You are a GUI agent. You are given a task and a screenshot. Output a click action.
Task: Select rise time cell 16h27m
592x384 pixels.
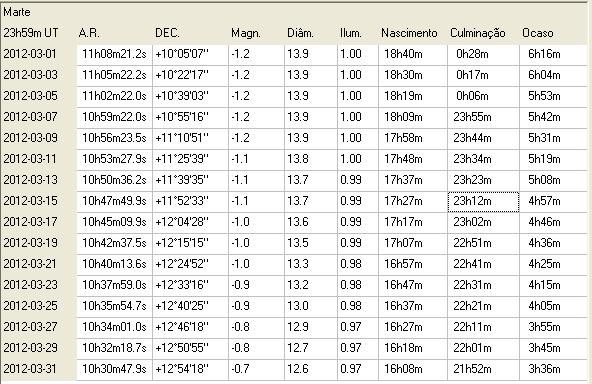pyautogui.click(x=413, y=327)
